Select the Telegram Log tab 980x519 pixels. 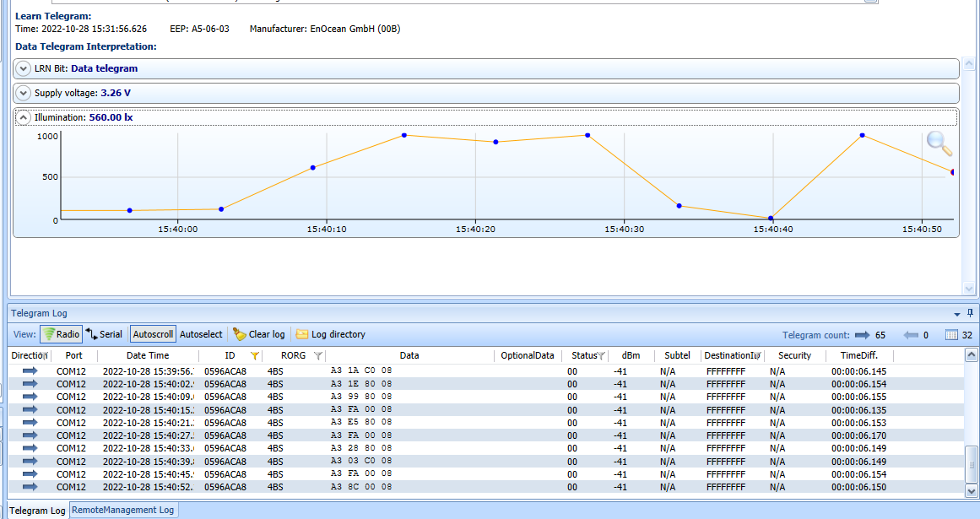[x=37, y=511]
